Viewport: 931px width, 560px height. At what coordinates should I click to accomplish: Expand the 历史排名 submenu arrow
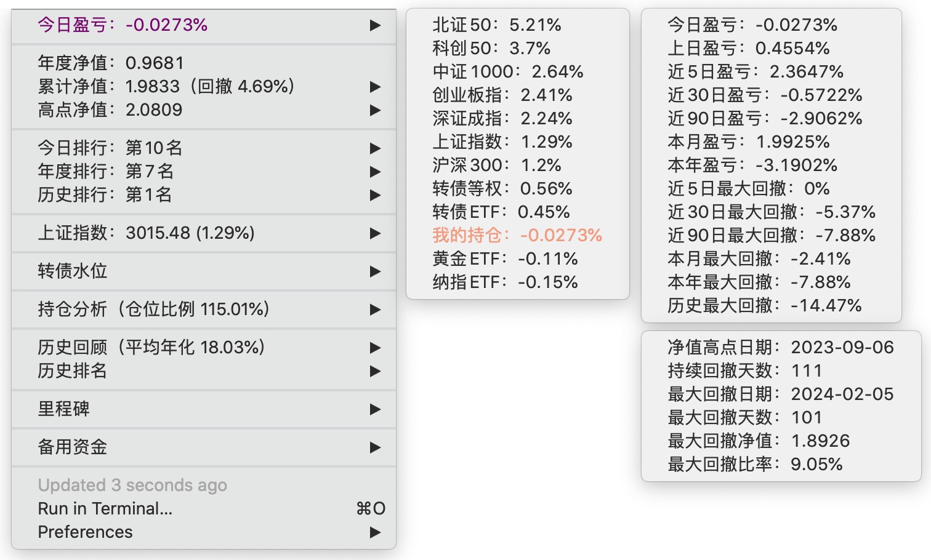pos(375,371)
